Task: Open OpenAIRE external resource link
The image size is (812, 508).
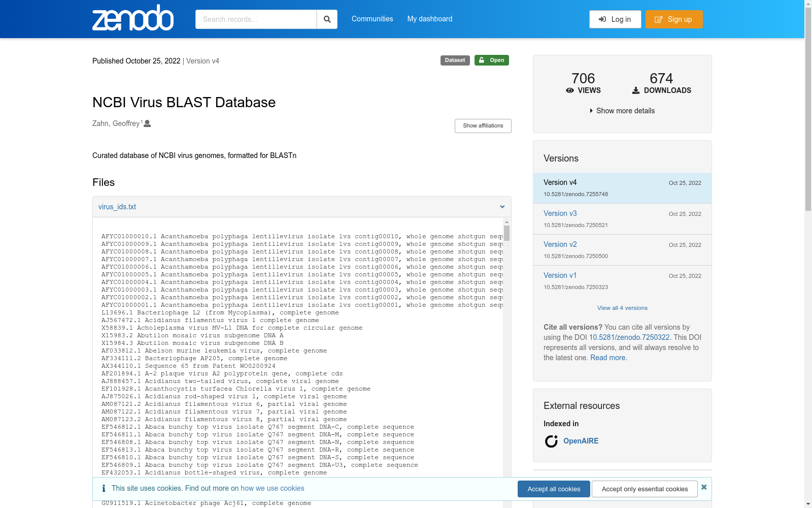Action: pyautogui.click(x=581, y=441)
